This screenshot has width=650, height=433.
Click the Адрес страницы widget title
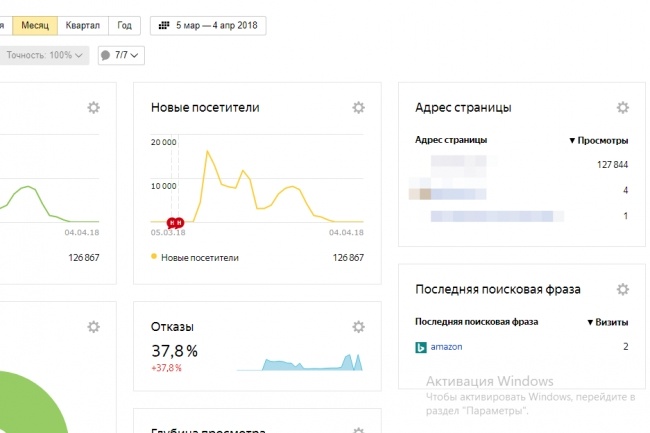[x=463, y=108]
